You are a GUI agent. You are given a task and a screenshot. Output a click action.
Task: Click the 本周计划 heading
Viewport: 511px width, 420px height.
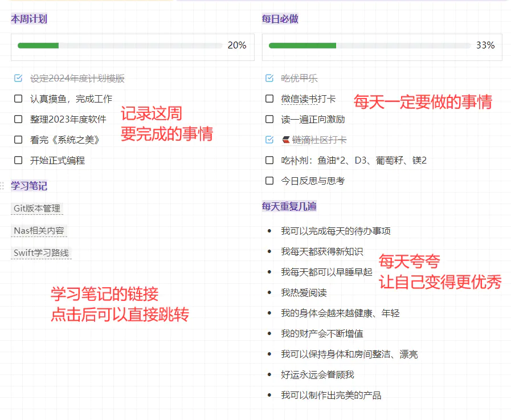[x=29, y=19]
